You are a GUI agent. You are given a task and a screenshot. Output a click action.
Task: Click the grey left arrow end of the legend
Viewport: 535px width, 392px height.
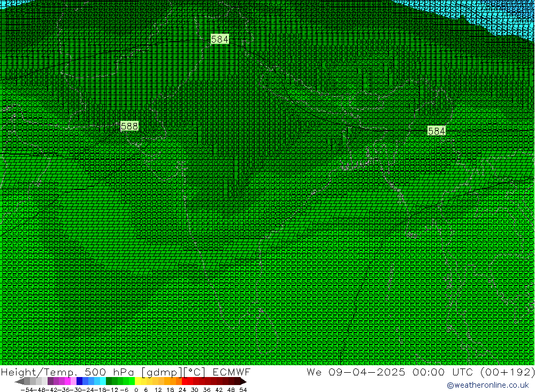19,381
